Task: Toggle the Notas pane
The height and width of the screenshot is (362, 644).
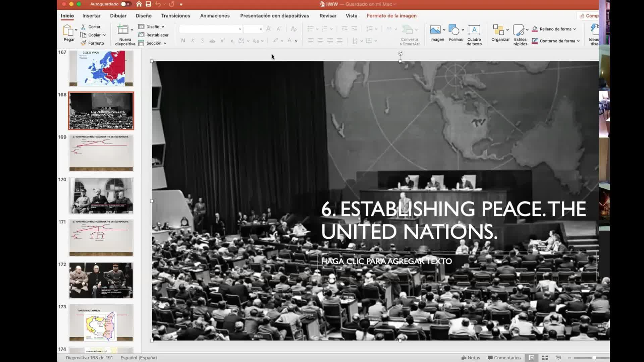Action: point(471,358)
